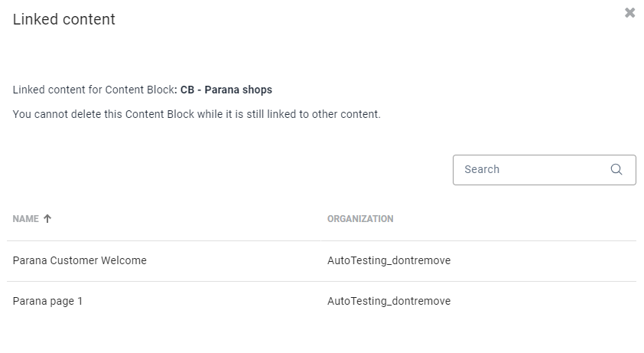644x353 pixels.
Task: Click the Linked content dialog title
Action: click(64, 20)
